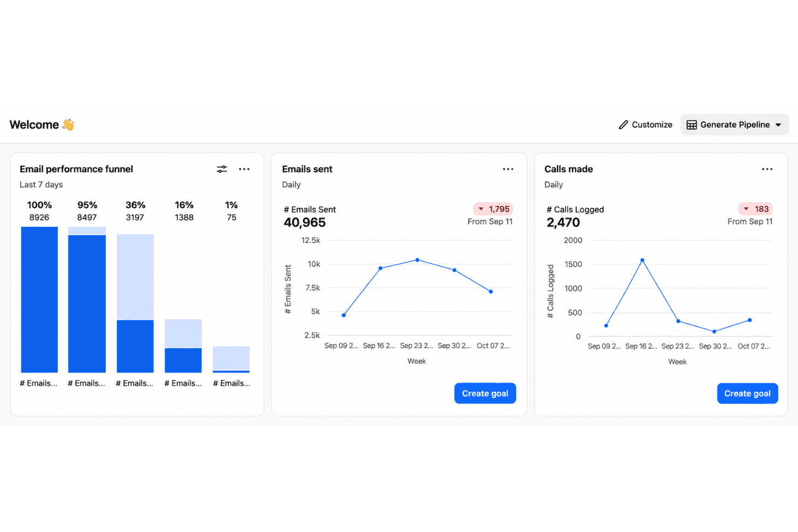Click the 100% funnel bar with 8926

39,300
